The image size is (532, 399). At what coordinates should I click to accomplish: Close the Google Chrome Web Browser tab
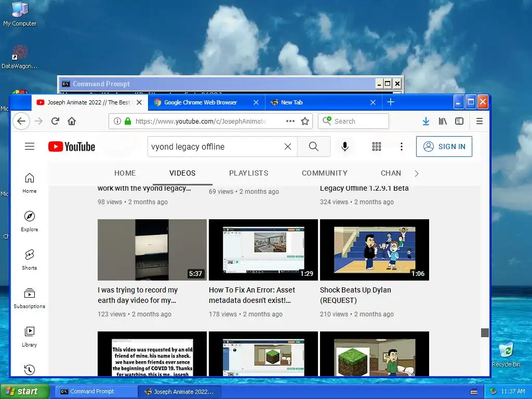click(256, 102)
